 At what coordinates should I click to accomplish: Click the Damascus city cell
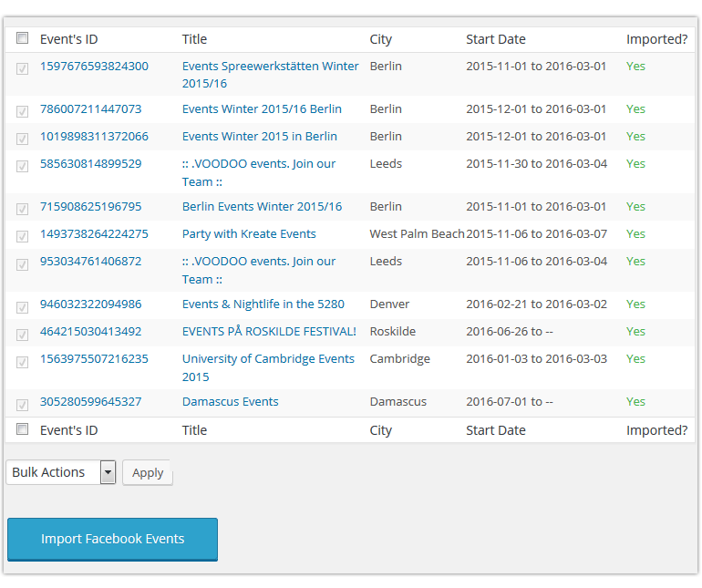[x=398, y=402]
